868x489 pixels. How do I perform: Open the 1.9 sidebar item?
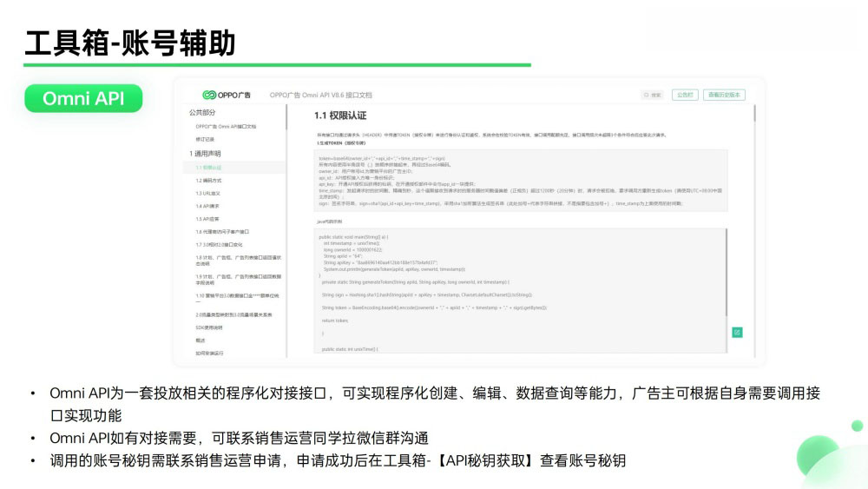[239, 279]
